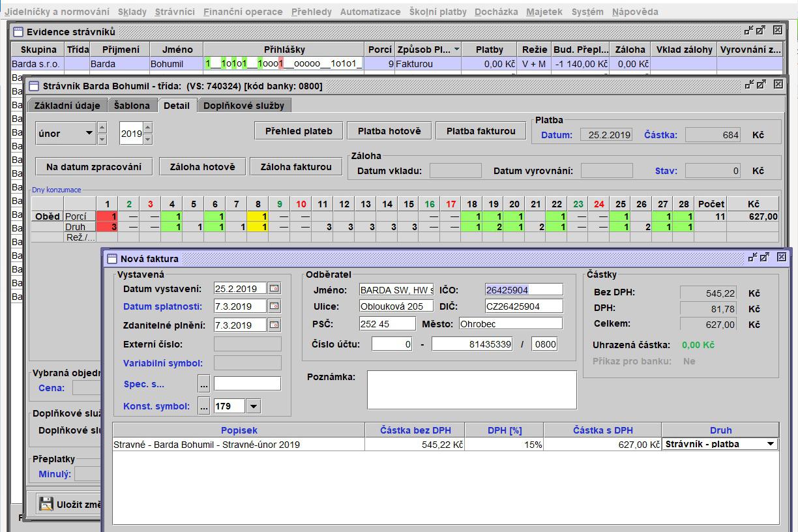Click the browse button beside Konst. symbol
This screenshot has width=798, height=532.
204,406
